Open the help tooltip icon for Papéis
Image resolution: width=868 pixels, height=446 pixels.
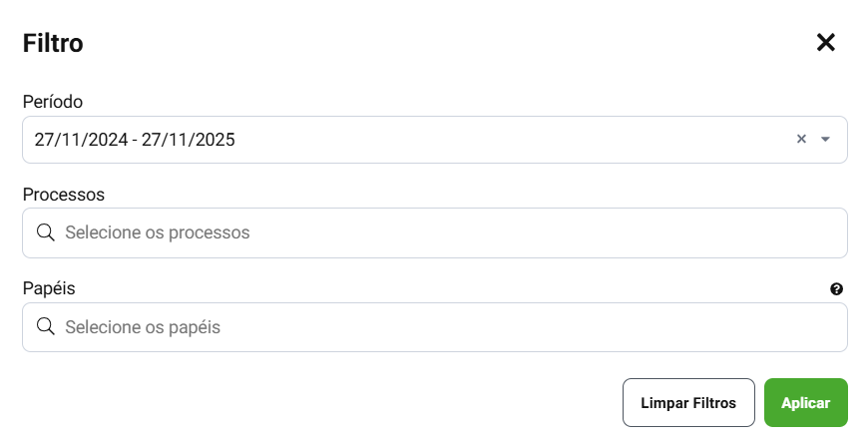836,289
